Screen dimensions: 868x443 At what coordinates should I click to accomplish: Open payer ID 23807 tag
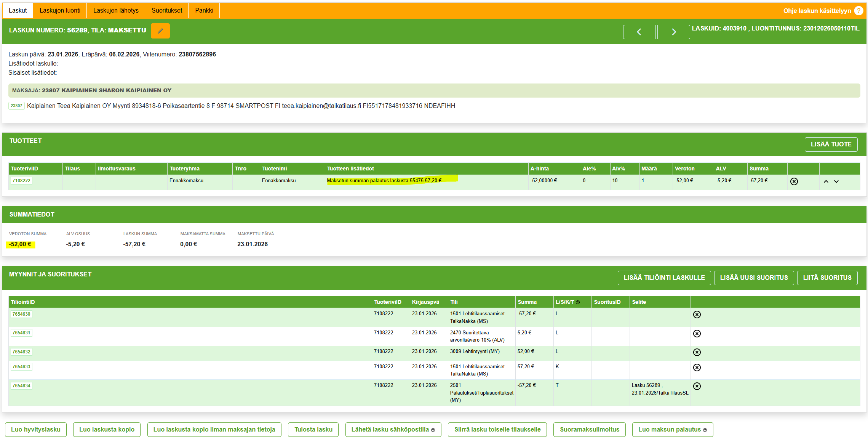(16, 106)
